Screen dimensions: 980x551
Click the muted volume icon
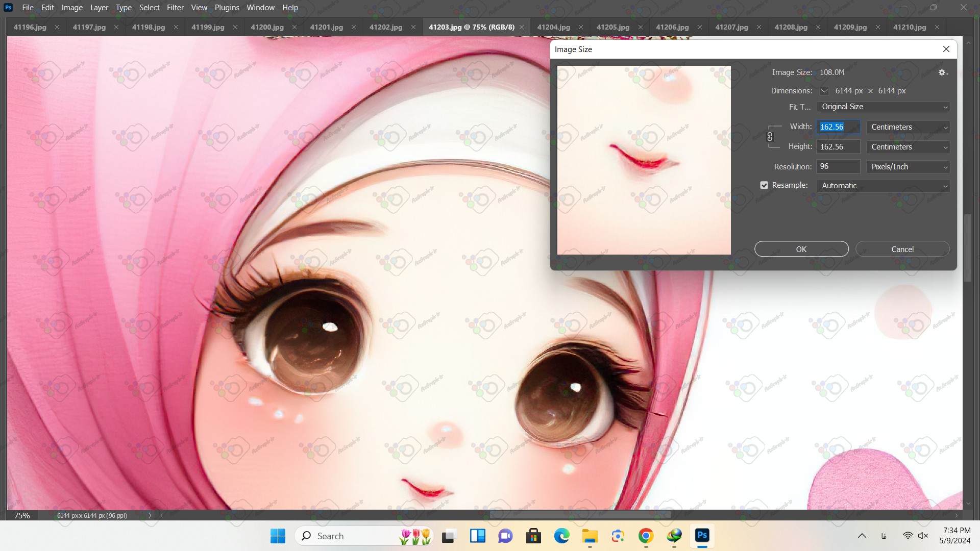click(923, 536)
